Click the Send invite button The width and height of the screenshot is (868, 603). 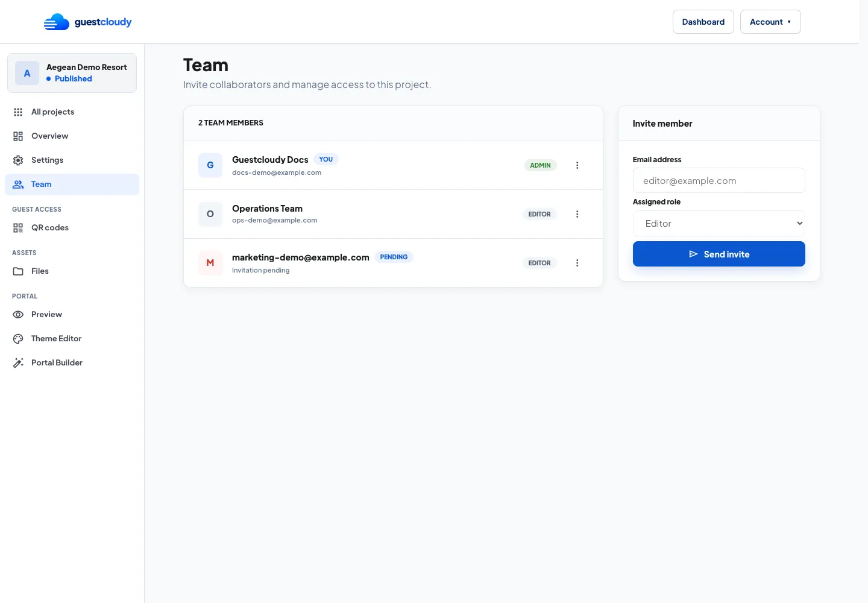(719, 254)
